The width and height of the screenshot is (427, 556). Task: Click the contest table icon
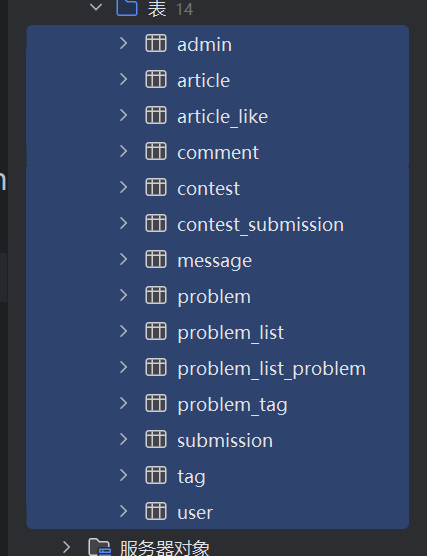156,187
